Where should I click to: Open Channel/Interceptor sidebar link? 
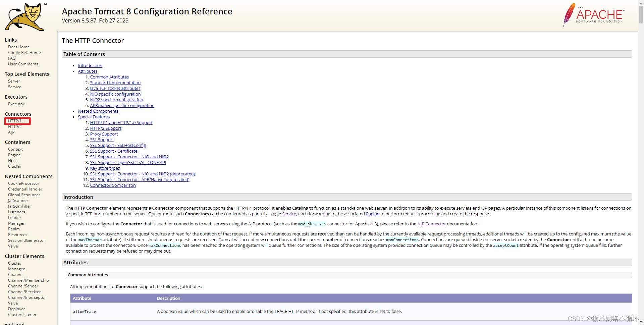27,297
